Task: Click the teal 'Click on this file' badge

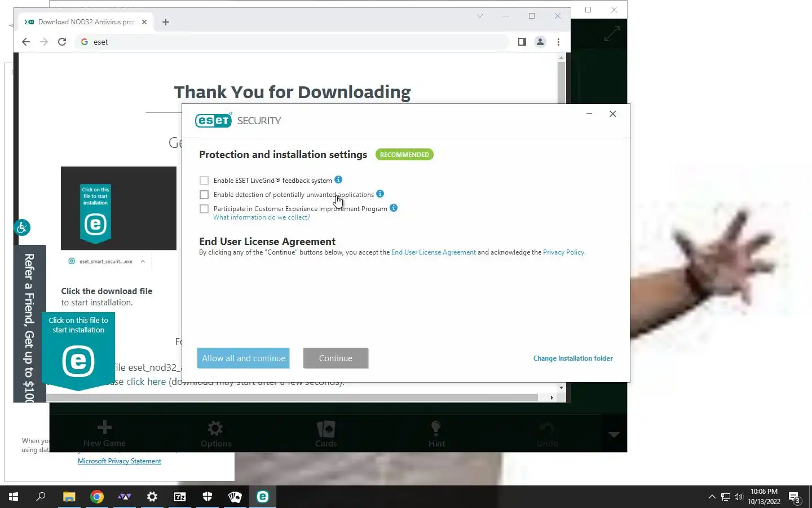Action: [78, 351]
